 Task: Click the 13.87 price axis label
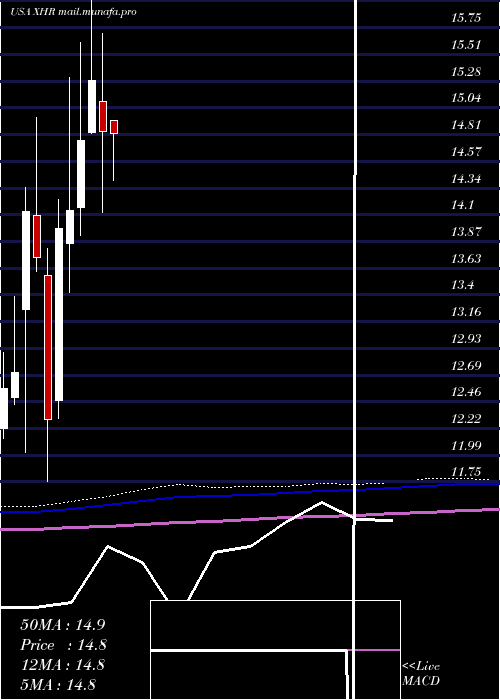pyautogui.click(x=466, y=231)
